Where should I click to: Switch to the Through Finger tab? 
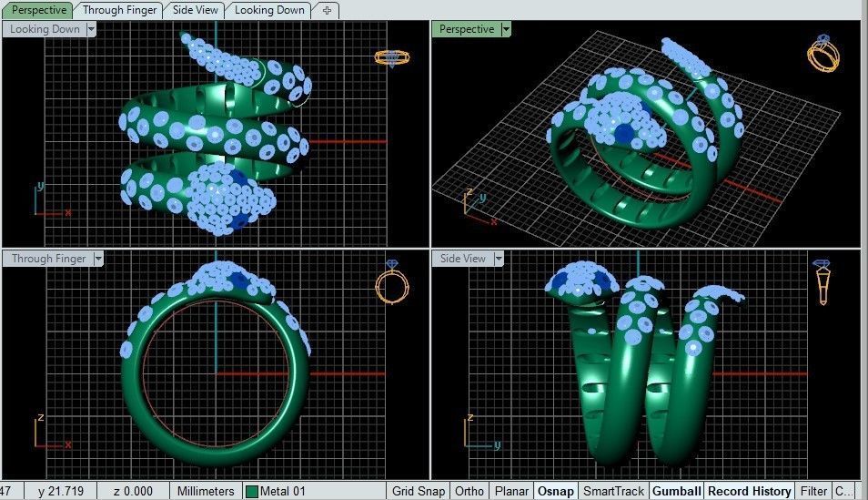[119, 10]
